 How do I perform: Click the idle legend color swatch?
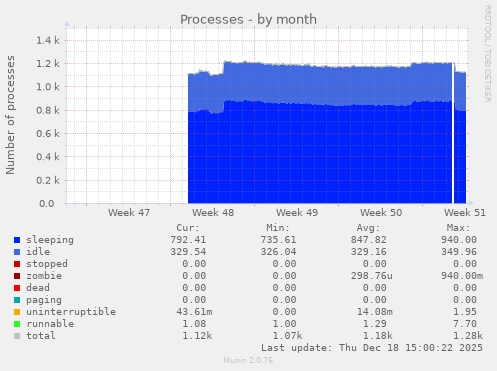[17, 252]
